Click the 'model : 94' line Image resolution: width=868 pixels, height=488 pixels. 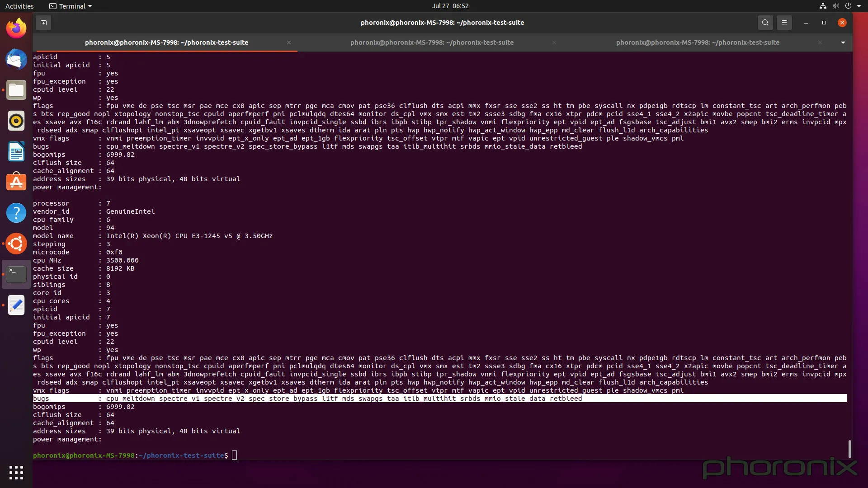[74, 228]
